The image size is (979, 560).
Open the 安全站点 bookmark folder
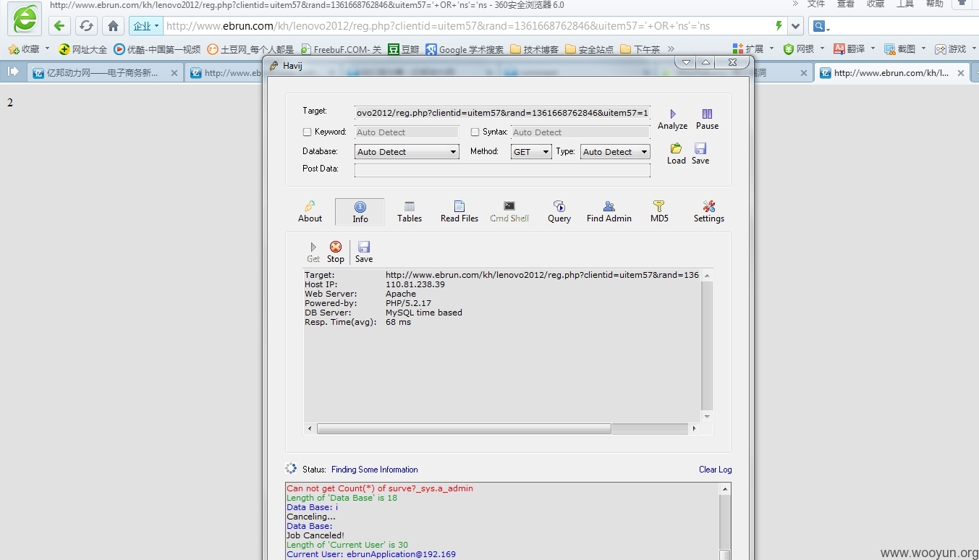point(590,49)
